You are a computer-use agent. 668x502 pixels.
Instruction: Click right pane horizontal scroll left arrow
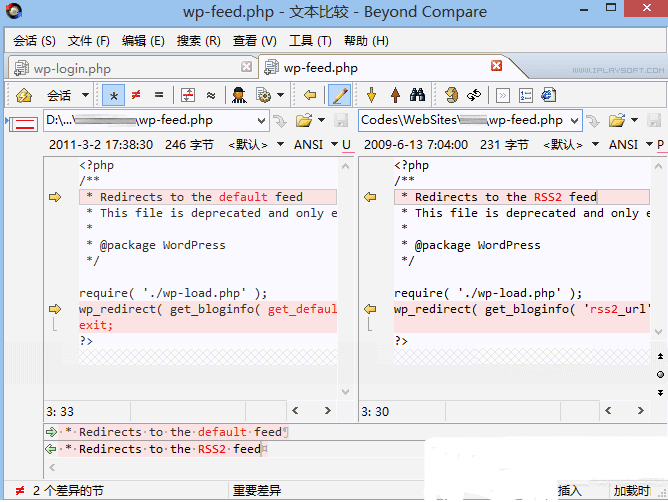pyautogui.click(x=608, y=411)
